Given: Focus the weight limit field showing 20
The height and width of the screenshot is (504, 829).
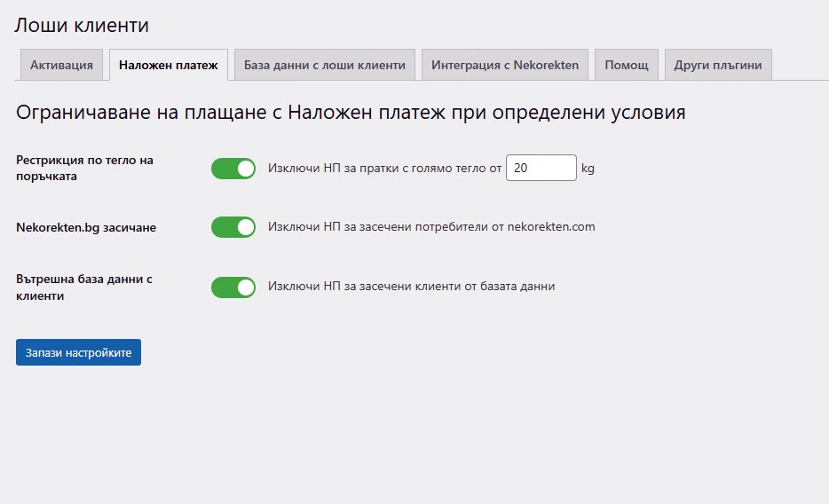Looking at the screenshot, I should [x=541, y=168].
